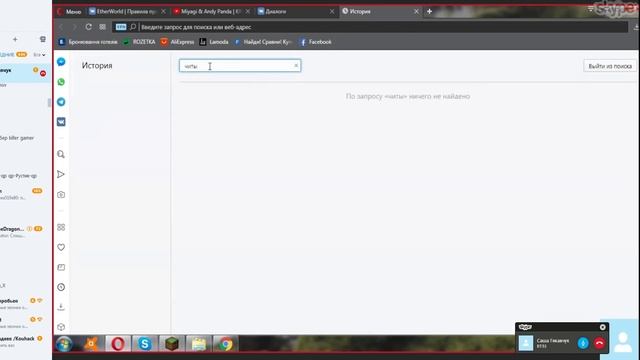The image size is (640, 360).
Task: Expand Все filter dropdown in Skype
Action: [39, 55]
